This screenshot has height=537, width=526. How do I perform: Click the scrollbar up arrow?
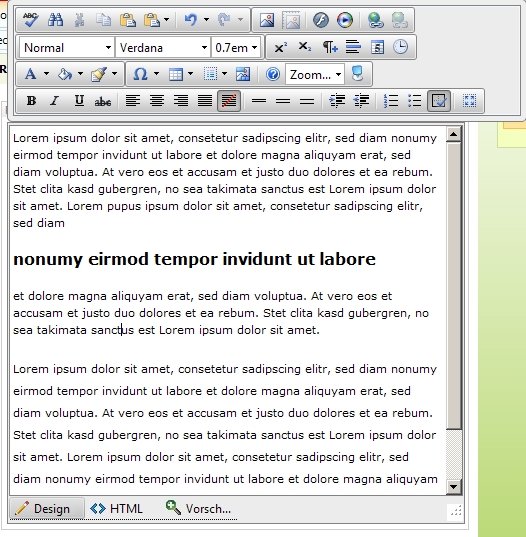[x=454, y=134]
